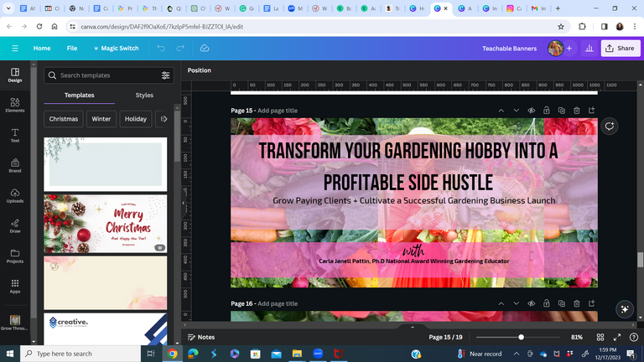
Task: Enter fullscreen presentation mode
Action: (x=617, y=338)
